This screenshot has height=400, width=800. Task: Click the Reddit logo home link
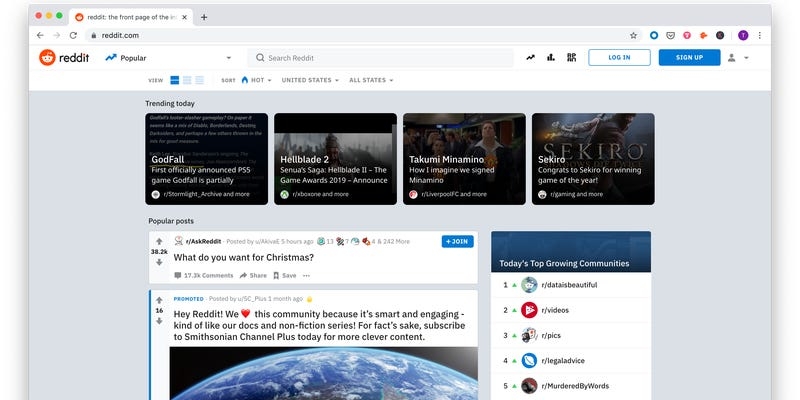point(64,58)
